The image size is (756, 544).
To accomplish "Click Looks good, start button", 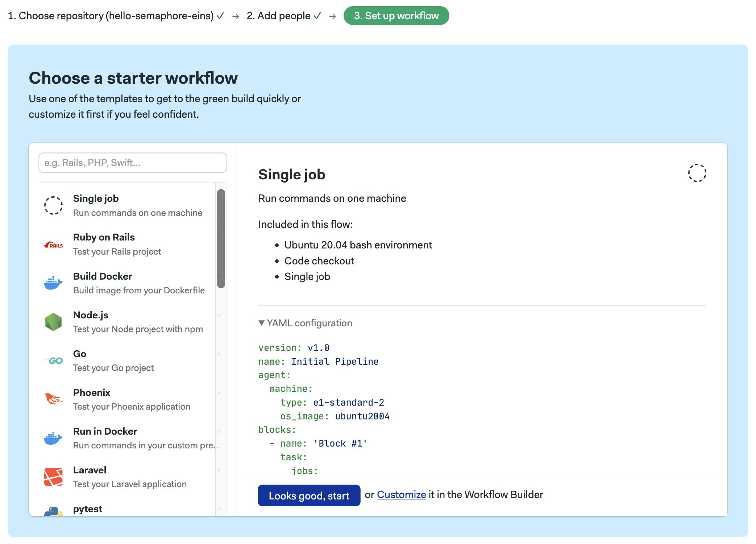I will point(309,495).
